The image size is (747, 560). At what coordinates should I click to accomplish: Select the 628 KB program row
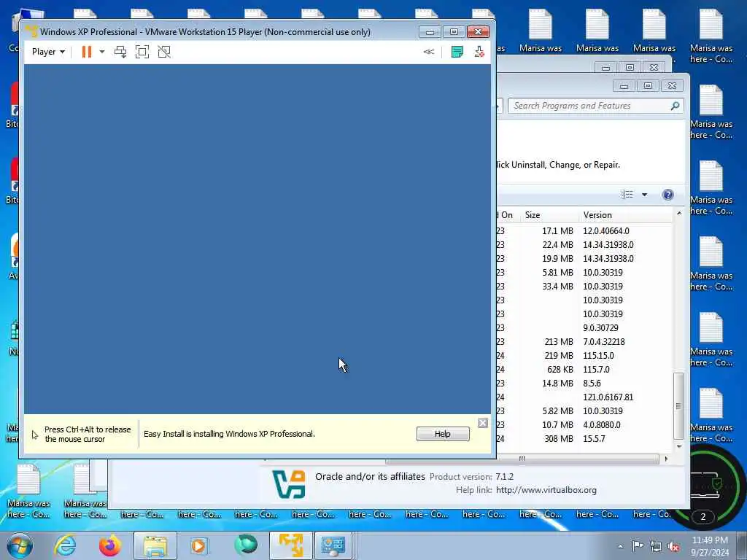(584, 369)
